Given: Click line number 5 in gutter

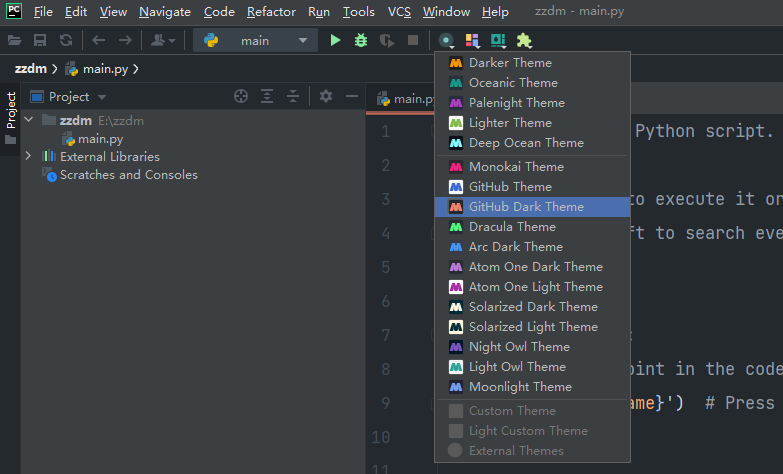Looking at the screenshot, I should tap(386, 267).
